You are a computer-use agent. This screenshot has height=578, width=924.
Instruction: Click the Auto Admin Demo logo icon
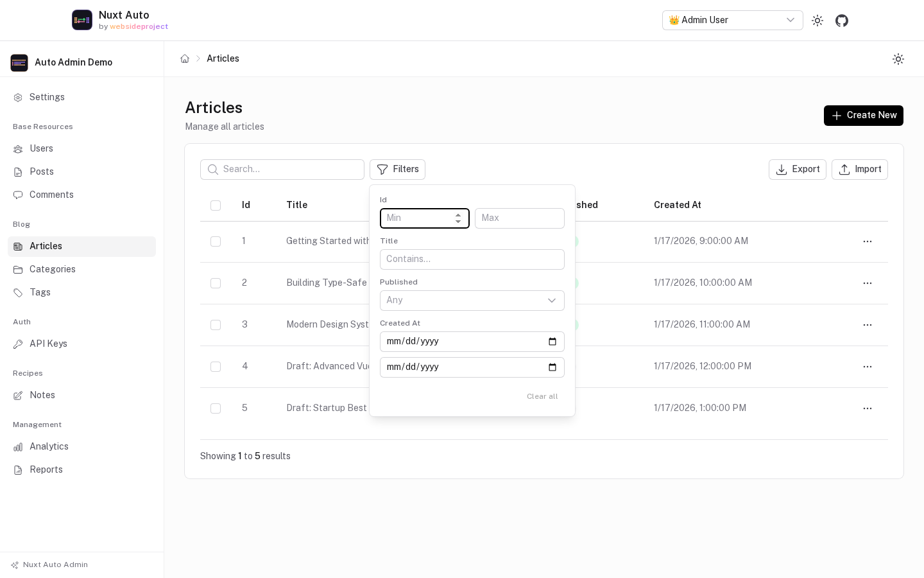pos(19,62)
